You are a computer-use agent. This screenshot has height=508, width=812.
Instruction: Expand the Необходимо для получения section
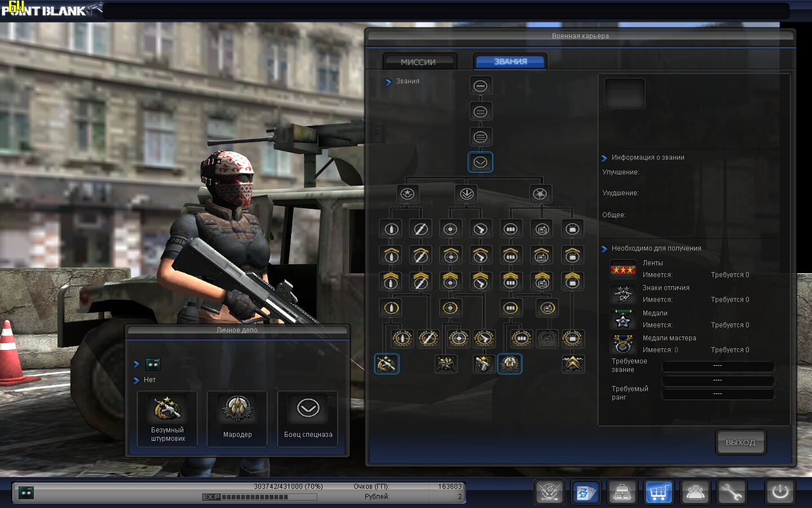point(604,249)
